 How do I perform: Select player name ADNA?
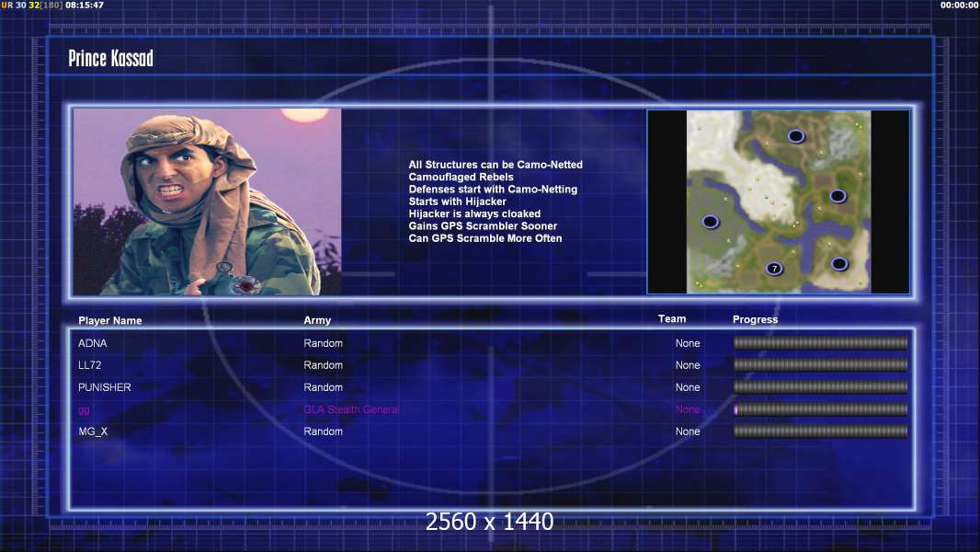pyautogui.click(x=93, y=343)
